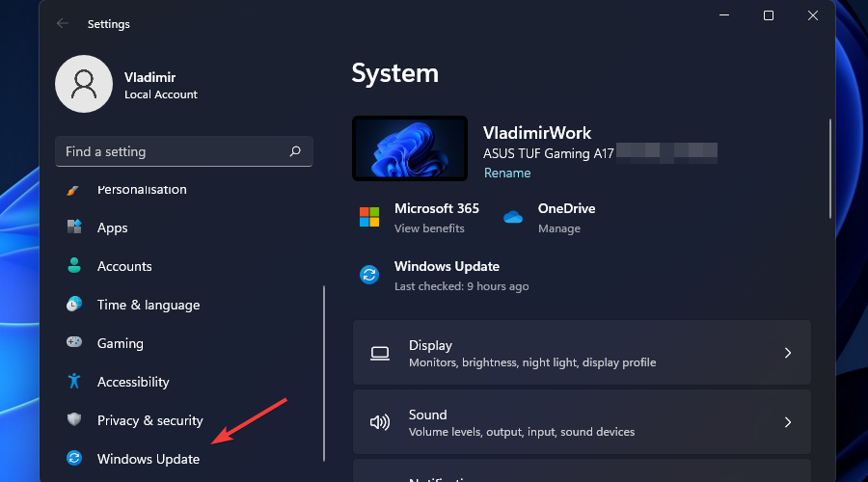Viewport: 868px width, 482px height.
Task: Maximize the Settings window
Action: (769, 15)
